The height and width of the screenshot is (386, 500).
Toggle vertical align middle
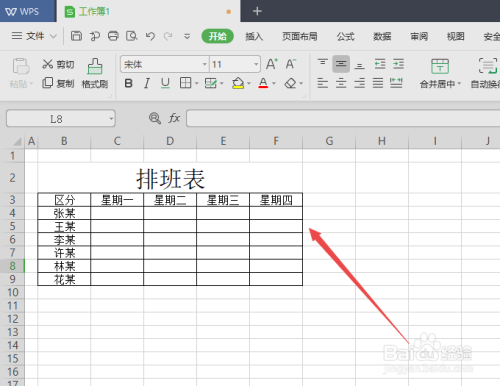tap(341, 64)
